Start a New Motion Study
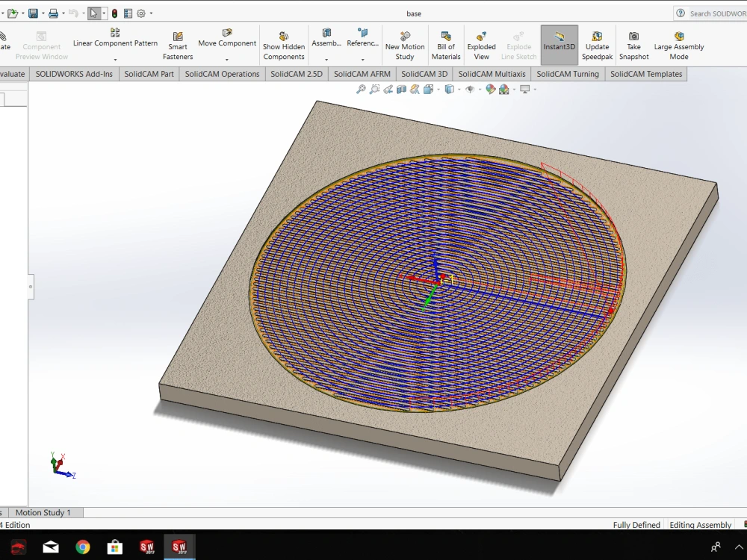This screenshot has height=560, width=747. (x=404, y=46)
